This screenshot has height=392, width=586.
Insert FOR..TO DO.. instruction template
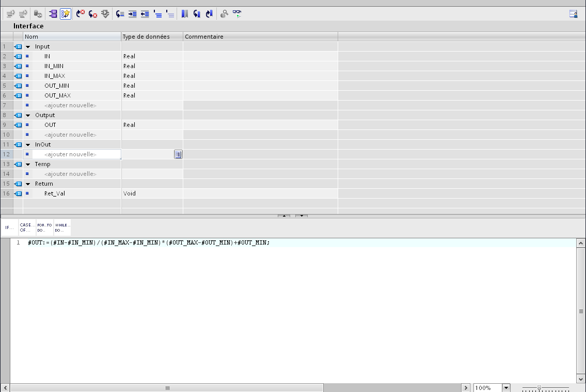pyautogui.click(x=44, y=227)
